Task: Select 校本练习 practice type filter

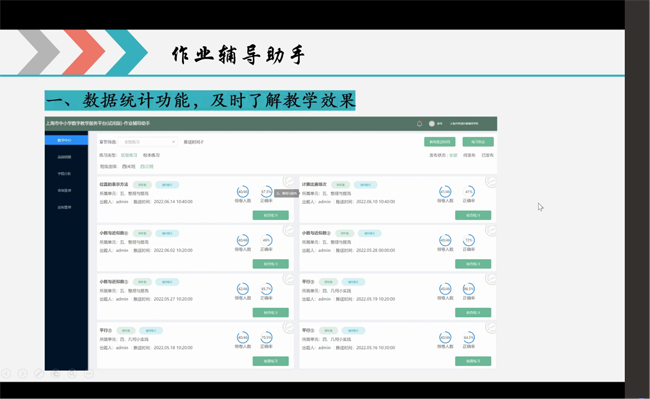Action: point(151,155)
